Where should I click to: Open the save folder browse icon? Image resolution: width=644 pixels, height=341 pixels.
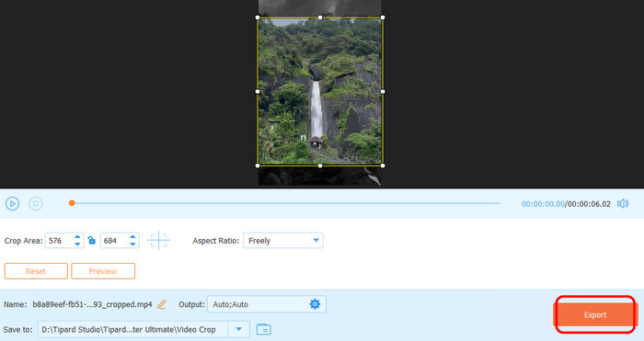pyautogui.click(x=264, y=329)
